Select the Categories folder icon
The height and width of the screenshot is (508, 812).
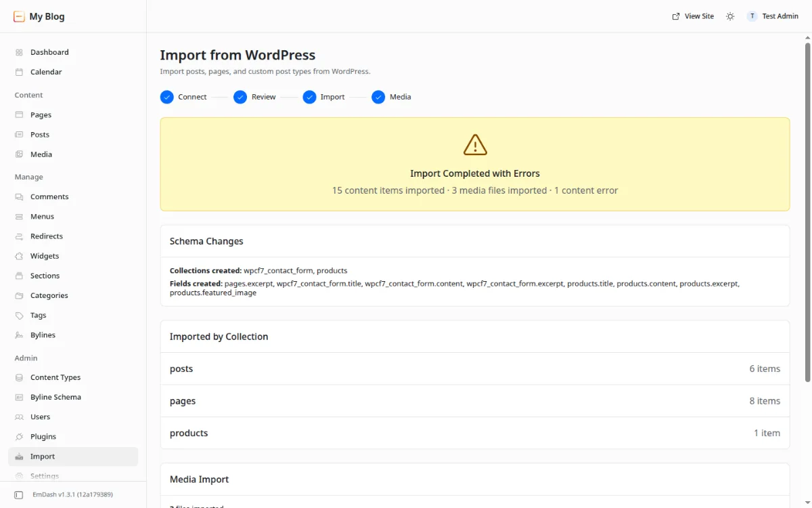[x=19, y=295]
